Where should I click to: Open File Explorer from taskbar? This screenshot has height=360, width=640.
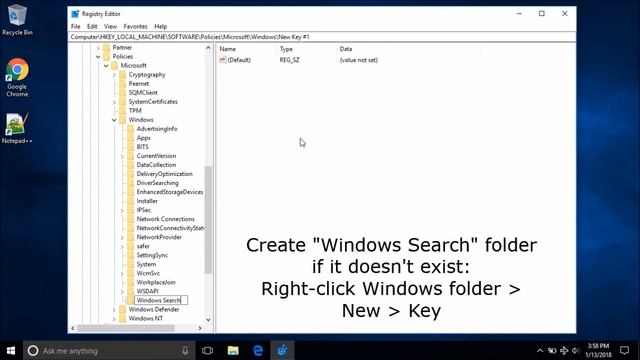pyautogui.click(x=233, y=351)
